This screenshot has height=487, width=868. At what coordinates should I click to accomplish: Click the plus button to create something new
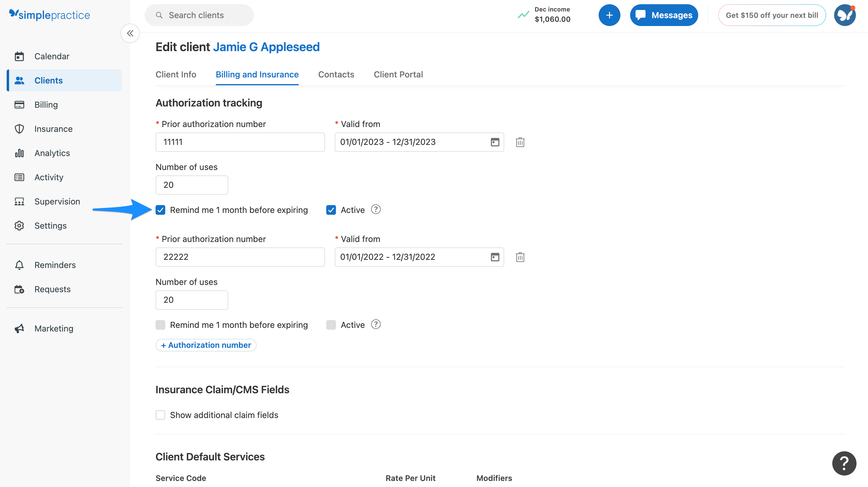pyautogui.click(x=609, y=15)
